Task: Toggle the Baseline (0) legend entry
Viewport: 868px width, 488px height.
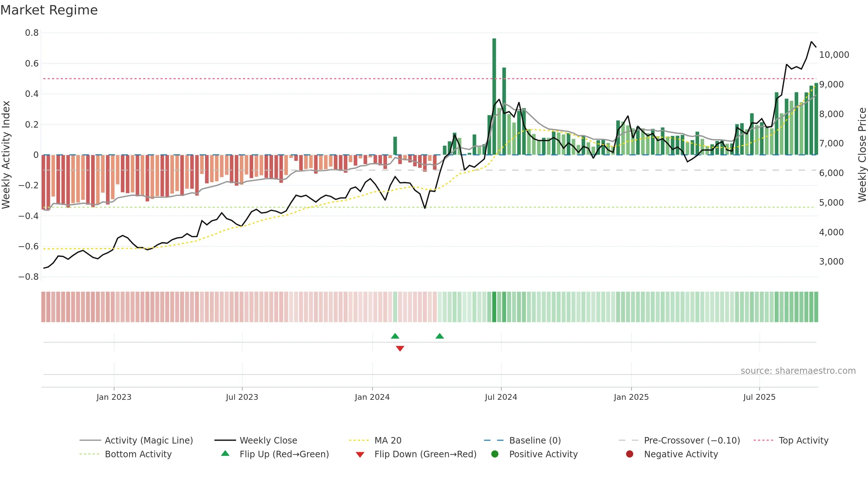Action: [522, 440]
